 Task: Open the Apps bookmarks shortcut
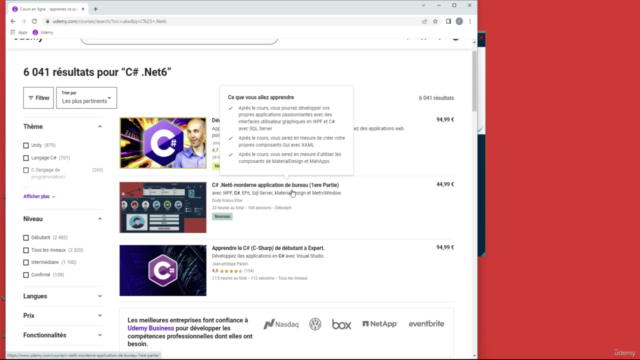tap(19, 32)
